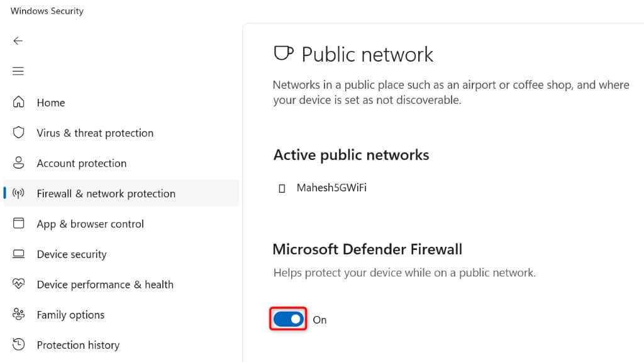Click the Family options people icon
The width and height of the screenshot is (644, 362).
(18, 314)
